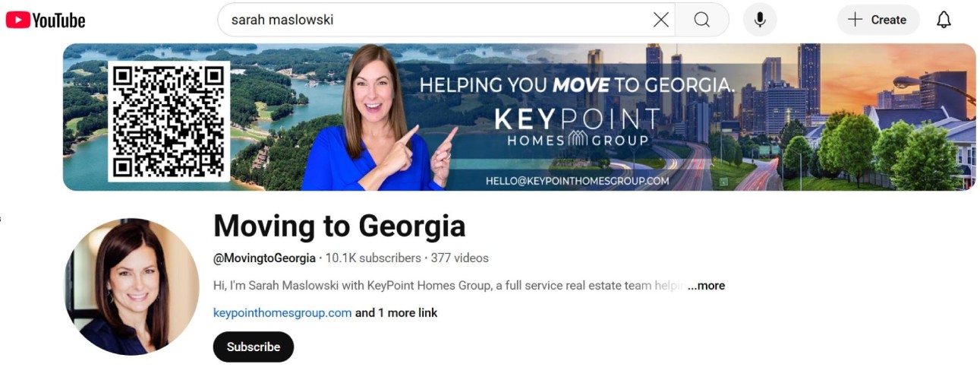Expand the 'and 1 more link' list
Screen dimensions: 980x380
click(x=396, y=312)
